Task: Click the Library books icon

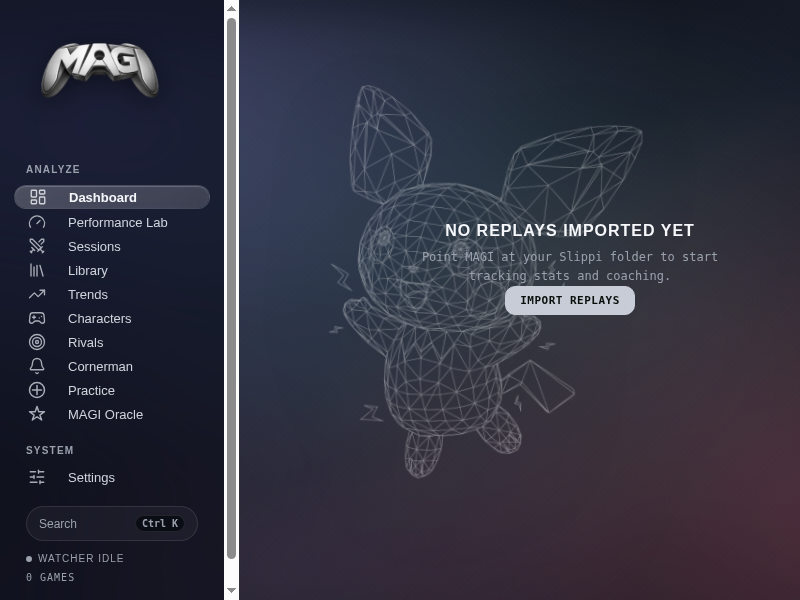Action: click(x=37, y=270)
